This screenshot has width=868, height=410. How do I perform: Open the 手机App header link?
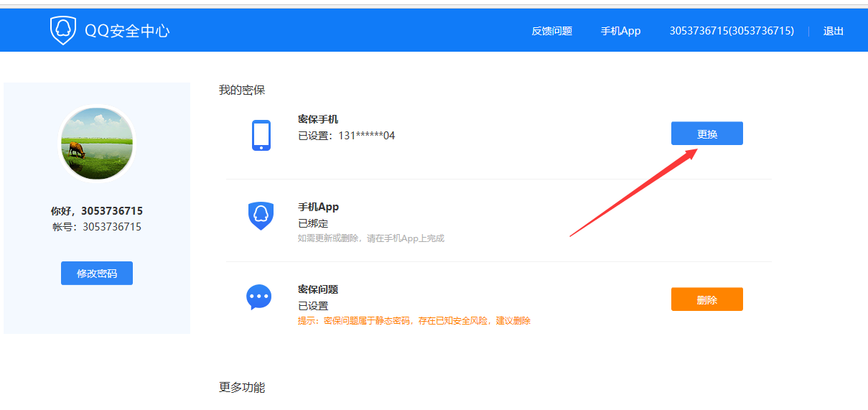click(621, 31)
